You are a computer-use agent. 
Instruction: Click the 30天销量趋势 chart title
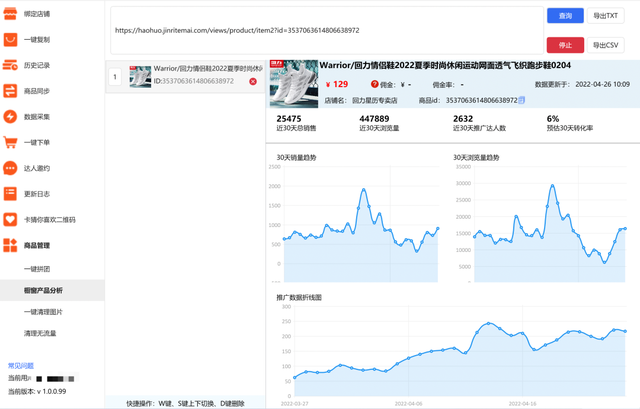point(296,158)
